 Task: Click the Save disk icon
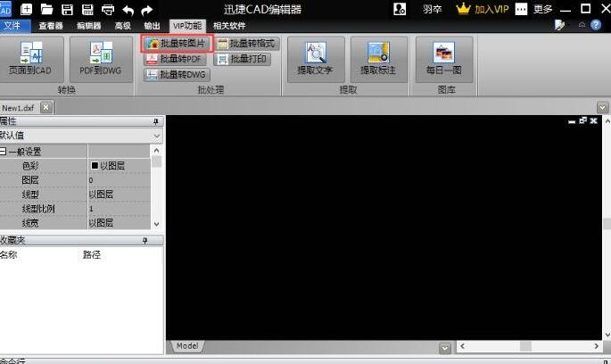[67, 9]
